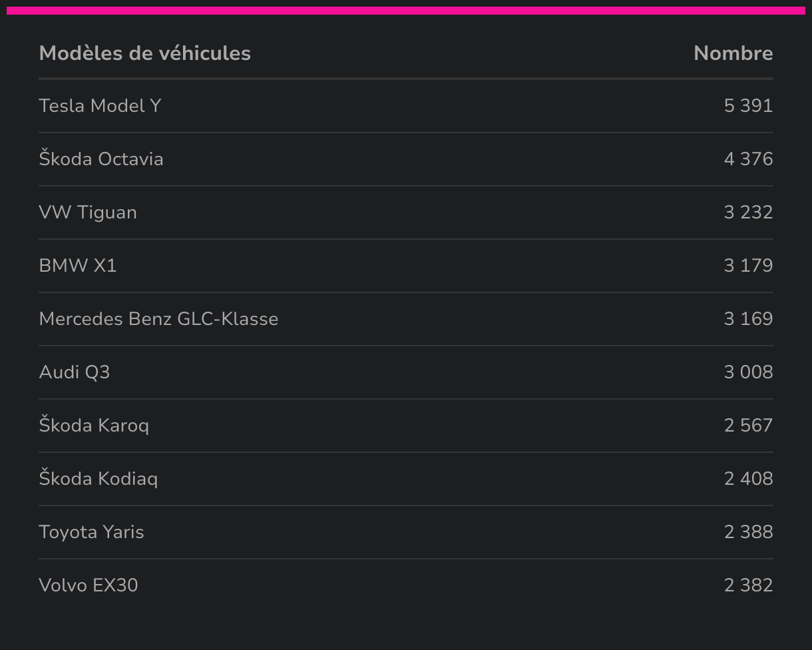Image resolution: width=812 pixels, height=650 pixels.
Task: Click the value 5 391
Action: tap(748, 106)
